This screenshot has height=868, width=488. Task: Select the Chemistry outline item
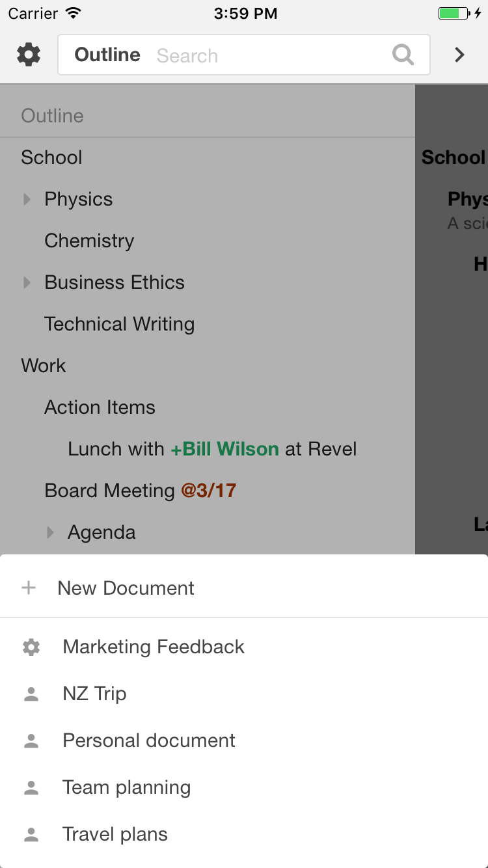[89, 241]
